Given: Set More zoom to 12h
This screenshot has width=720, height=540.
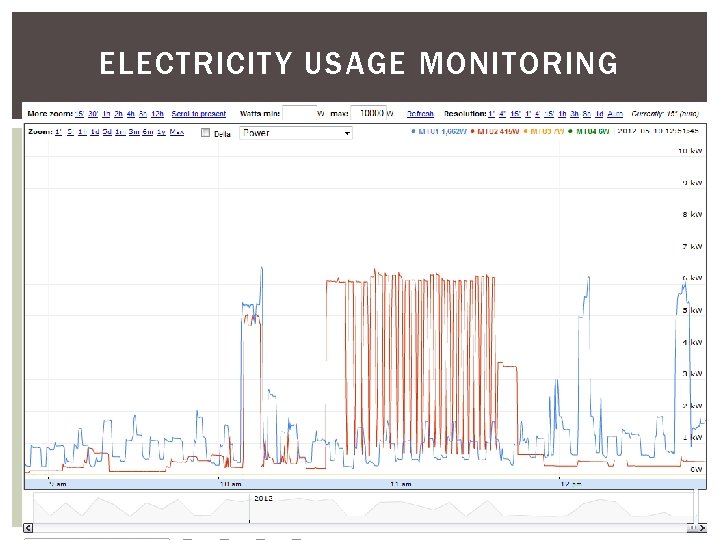Looking at the screenshot, I should (x=158, y=113).
